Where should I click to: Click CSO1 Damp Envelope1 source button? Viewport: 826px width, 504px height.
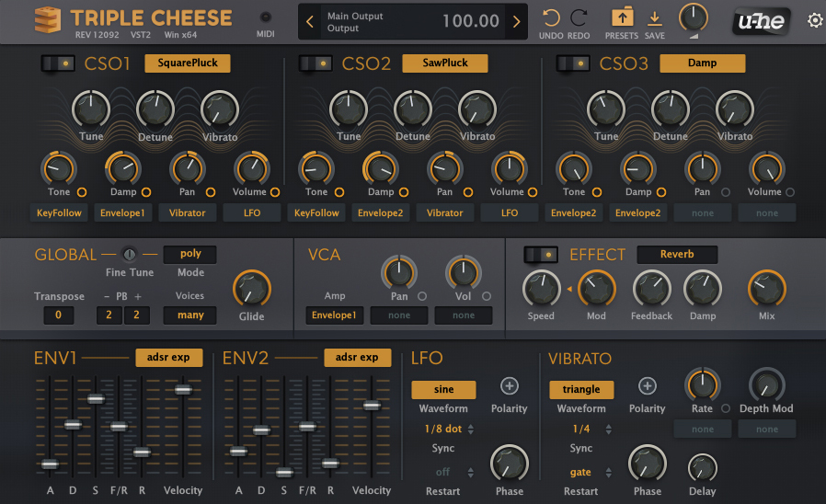pyautogui.click(x=122, y=212)
